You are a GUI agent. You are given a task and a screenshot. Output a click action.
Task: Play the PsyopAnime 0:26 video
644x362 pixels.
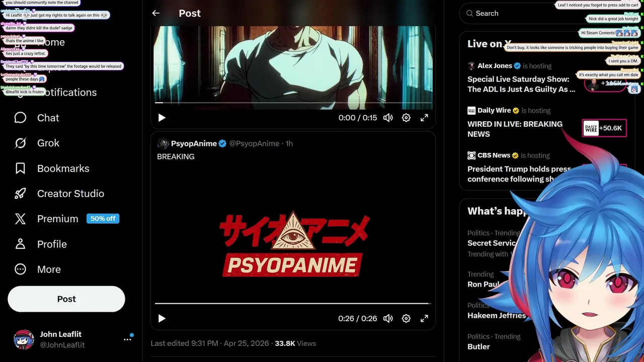pos(162,318)
